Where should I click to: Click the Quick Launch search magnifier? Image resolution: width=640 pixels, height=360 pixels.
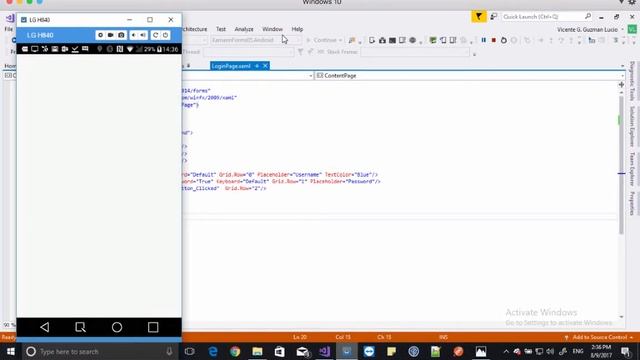[x=588, y=16]
